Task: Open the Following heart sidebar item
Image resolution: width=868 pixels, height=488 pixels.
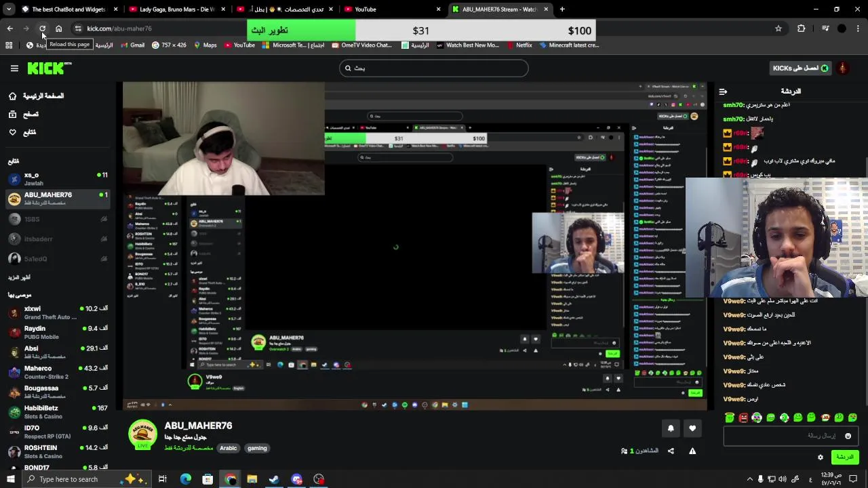Action: tap(22, 132)
